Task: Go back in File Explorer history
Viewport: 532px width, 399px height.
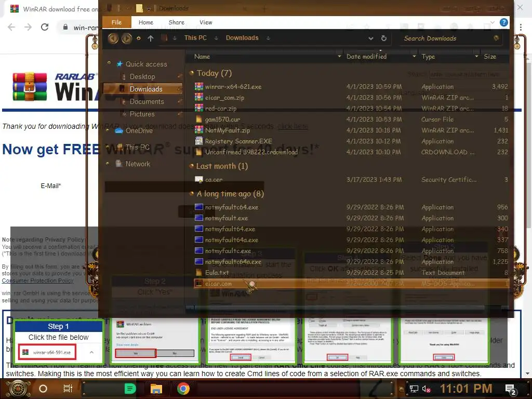Action: tap(113, 38)
